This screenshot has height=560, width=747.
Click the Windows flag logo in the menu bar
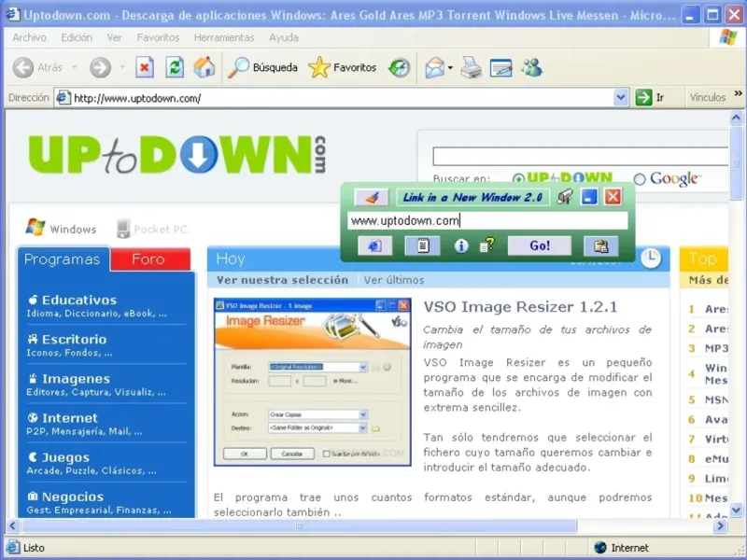tap(728, 37)
